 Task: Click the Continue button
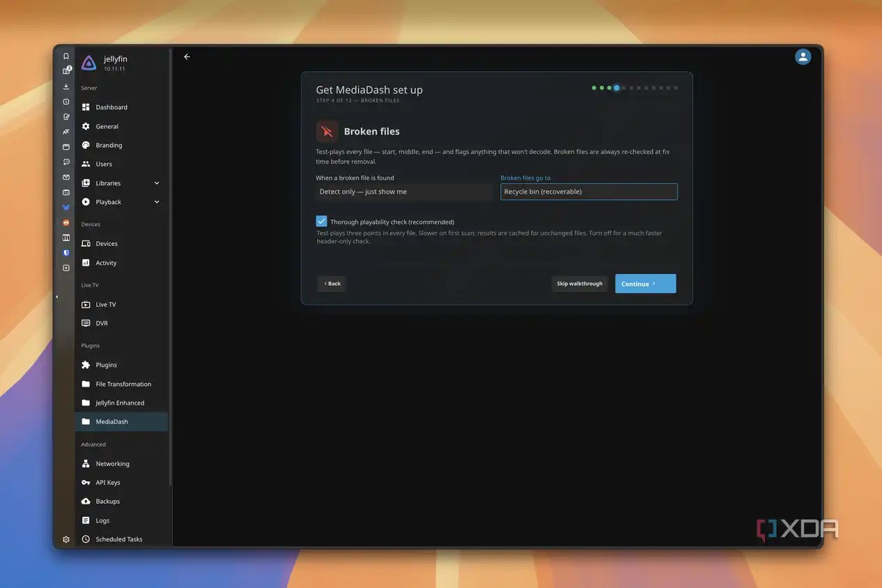tap(645, 284)
